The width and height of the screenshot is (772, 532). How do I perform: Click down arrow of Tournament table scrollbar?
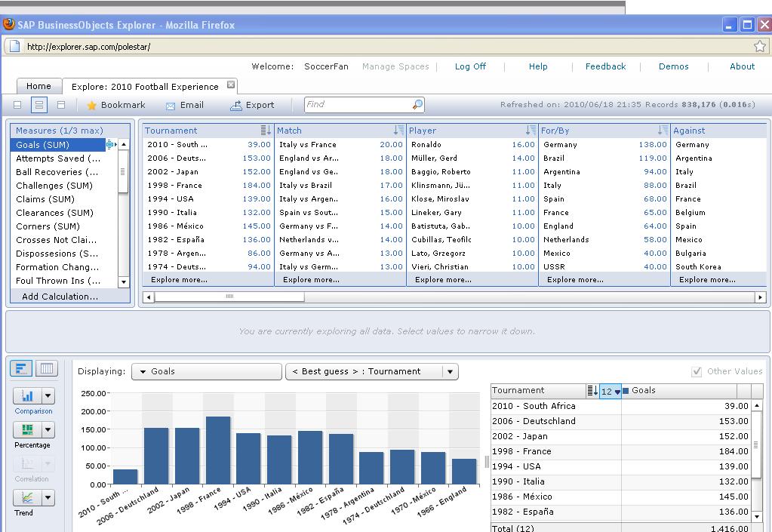[x=757, y=516]
